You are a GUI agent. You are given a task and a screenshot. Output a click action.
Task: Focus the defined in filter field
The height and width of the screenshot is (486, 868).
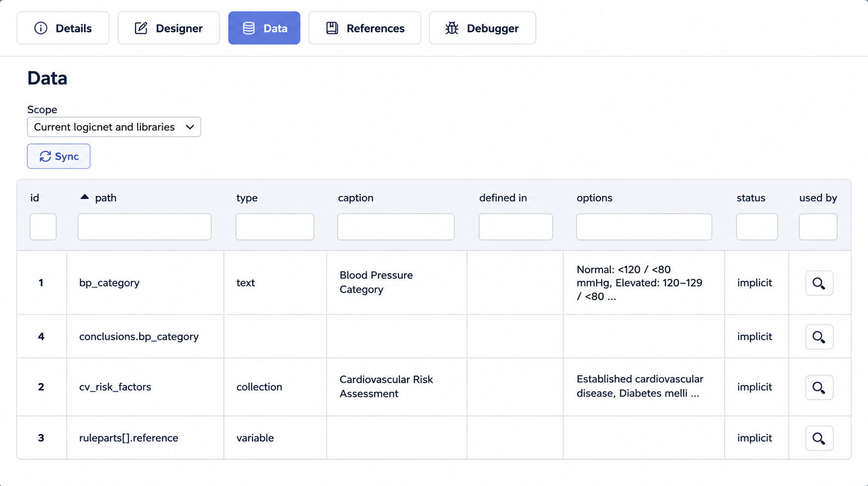(x=516, y=226)
